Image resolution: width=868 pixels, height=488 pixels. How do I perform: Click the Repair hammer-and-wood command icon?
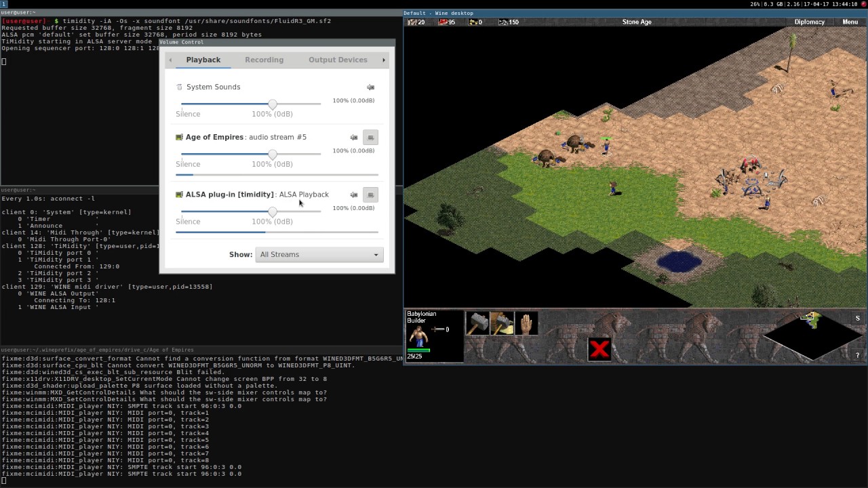click(x=502, y=323)
